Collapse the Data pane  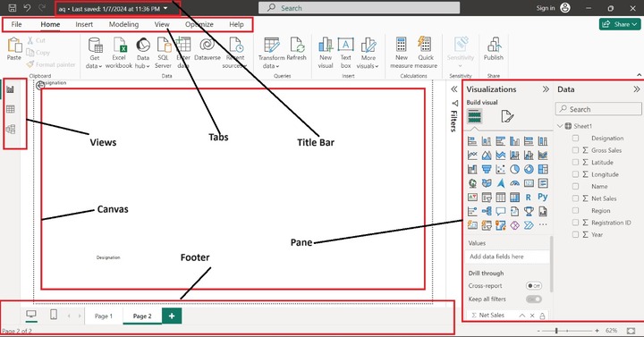(x=636, y=89)
